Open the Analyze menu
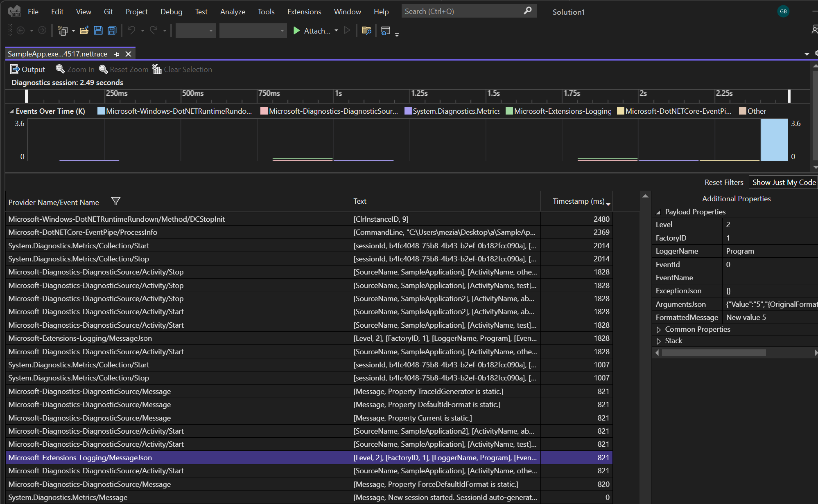The image size is (818, 504). click(233, 12)
